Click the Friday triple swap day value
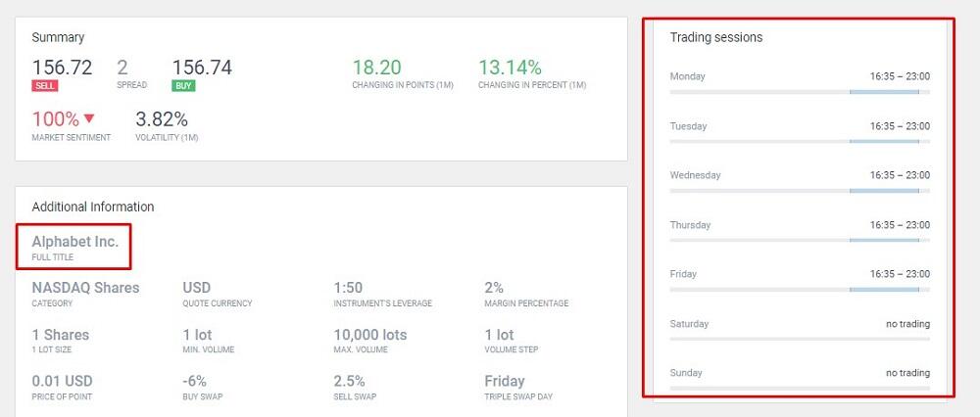 [x=505, y=381]
